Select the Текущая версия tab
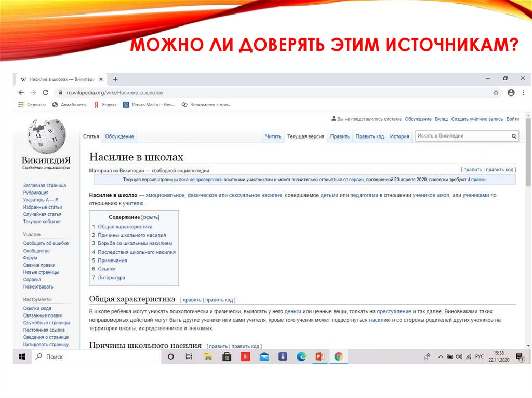The width and height of the screenshot is (532, 398). (x=305, y=136)
